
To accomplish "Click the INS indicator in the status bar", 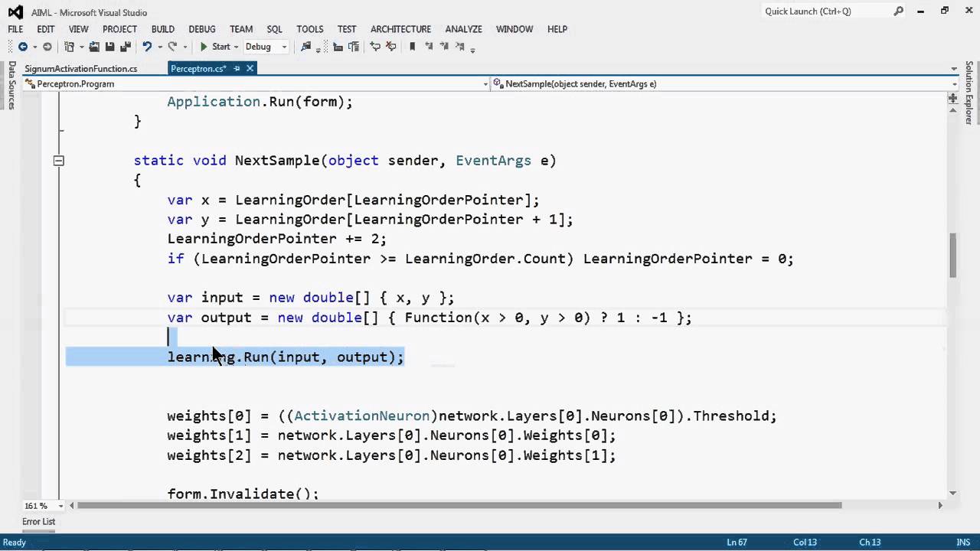I will pyautogui.click(x=963, y=542).
